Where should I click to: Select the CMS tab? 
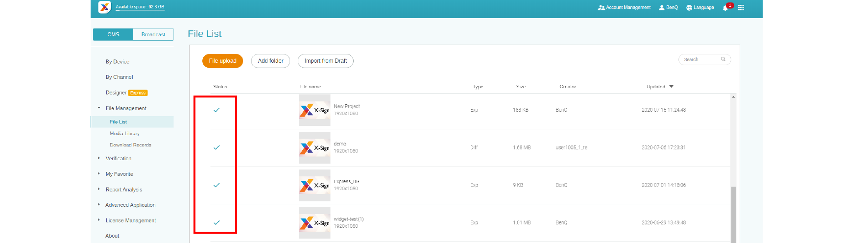[x=113, y=34]
